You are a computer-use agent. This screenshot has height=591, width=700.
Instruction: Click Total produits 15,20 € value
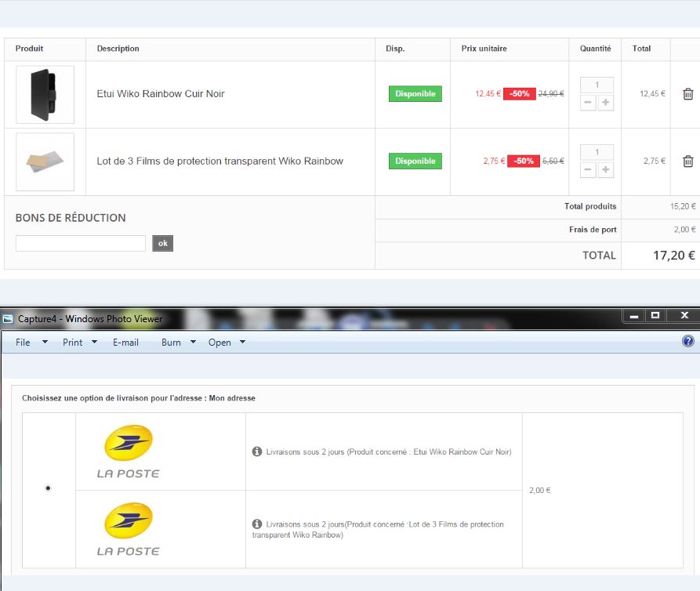point(683,206)
